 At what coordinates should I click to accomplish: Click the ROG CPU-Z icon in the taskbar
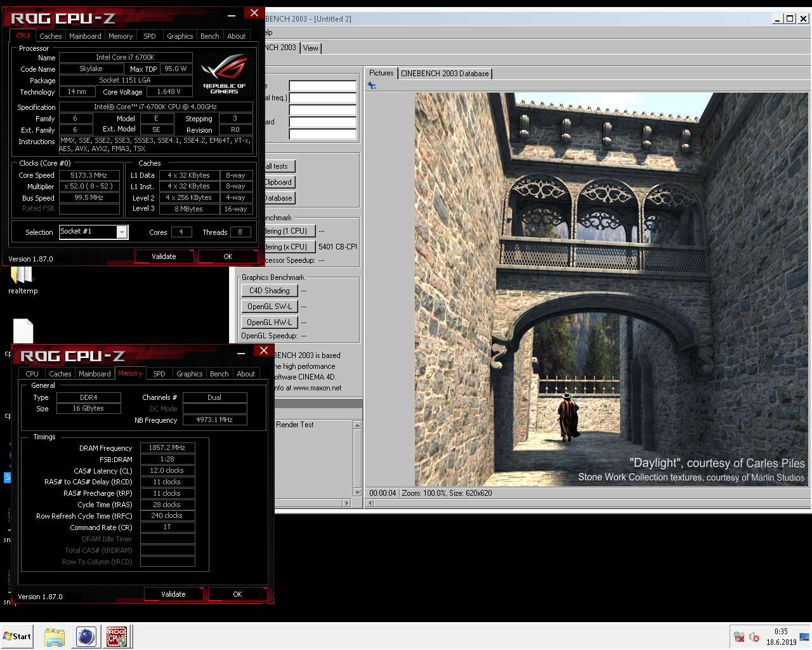(x=116, y=637)
